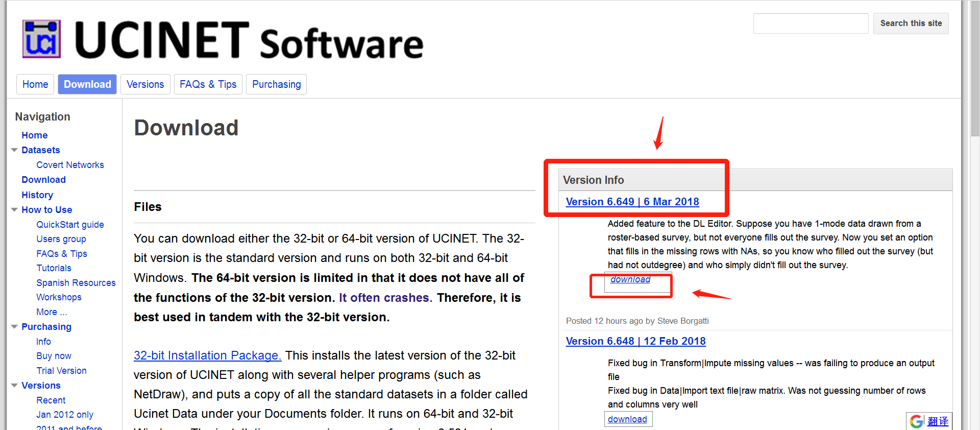
Task: Collapse the Versions navigation section
Action: point(14,386)
